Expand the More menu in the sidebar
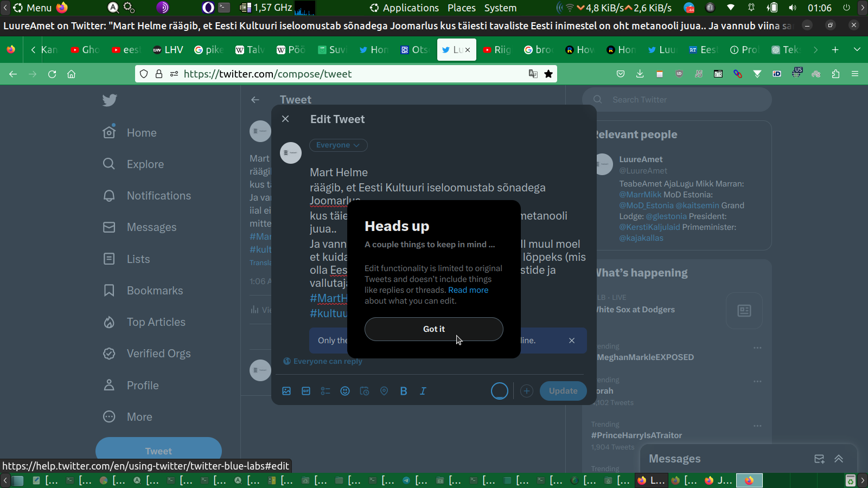The width and height of the screenshot is (868, 488). click(128, 417)
